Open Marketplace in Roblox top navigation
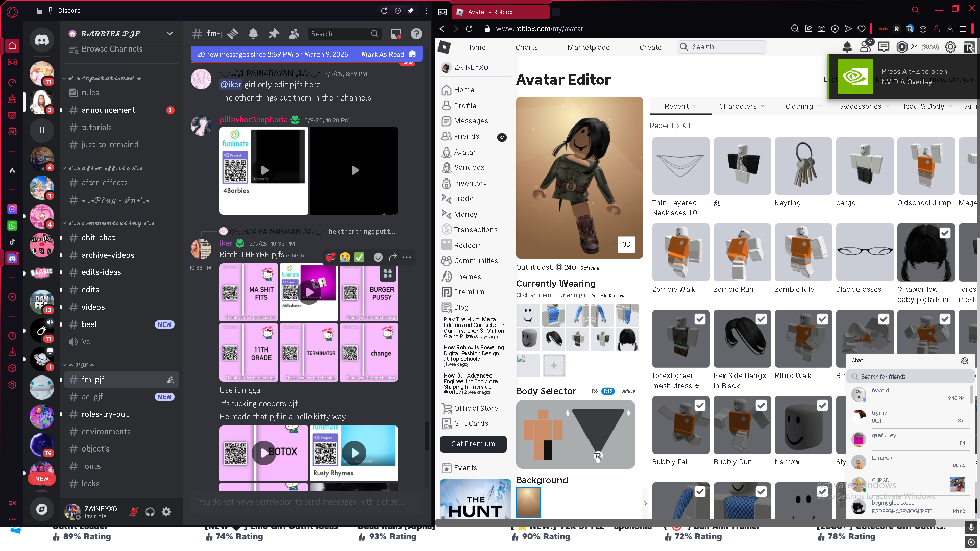Viewport: 980px width, 551px height. 589,47
